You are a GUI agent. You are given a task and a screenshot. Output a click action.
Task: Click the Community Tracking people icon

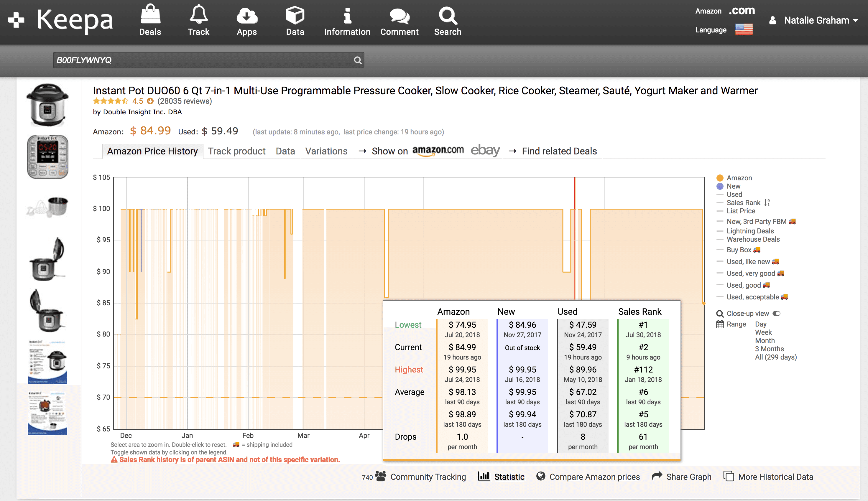point(381,476)
